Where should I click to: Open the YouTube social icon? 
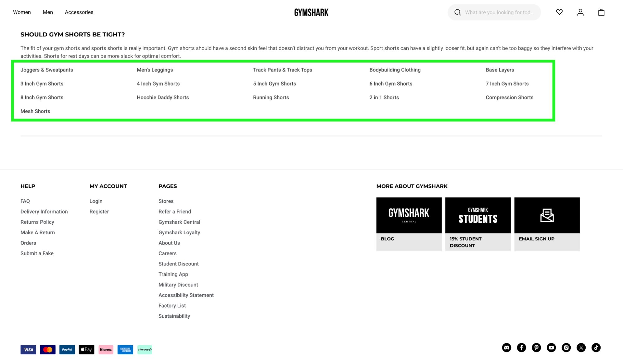coord(551,347)
